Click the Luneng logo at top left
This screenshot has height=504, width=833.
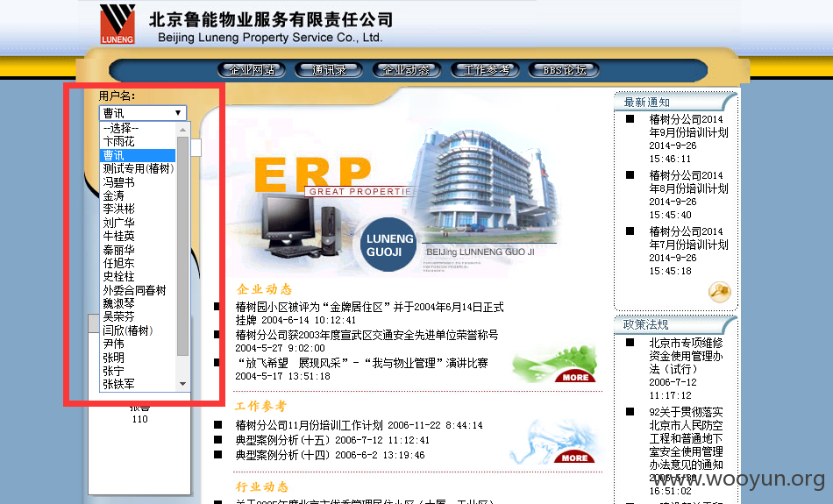pos(117,24)
